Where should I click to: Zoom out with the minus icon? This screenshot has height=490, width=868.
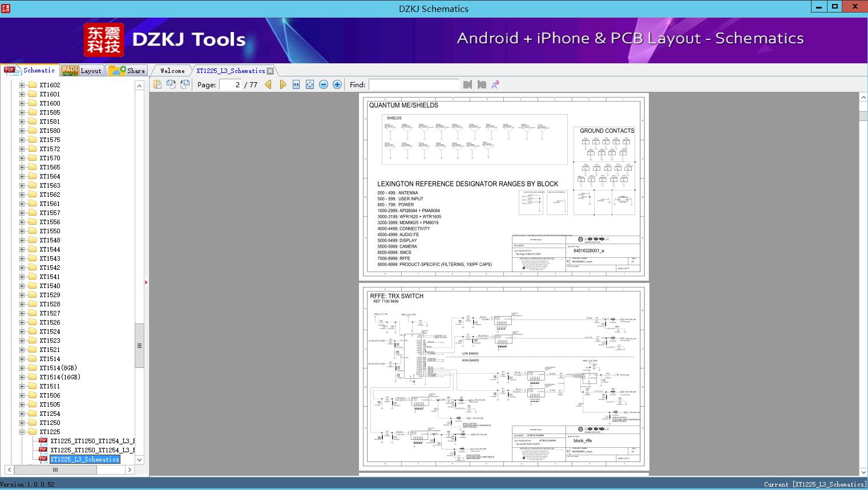[x=324, y=84]
